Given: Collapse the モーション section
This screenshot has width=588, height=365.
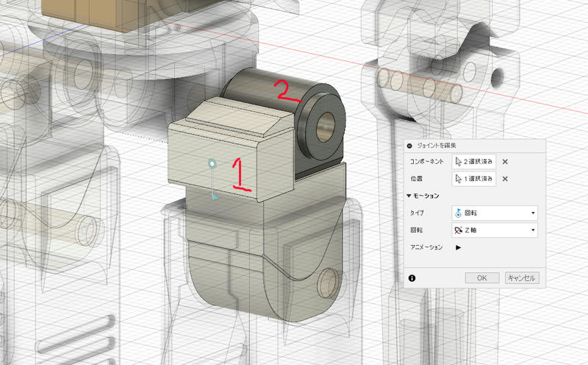Looking at the screenshot, I should [409, 196].
